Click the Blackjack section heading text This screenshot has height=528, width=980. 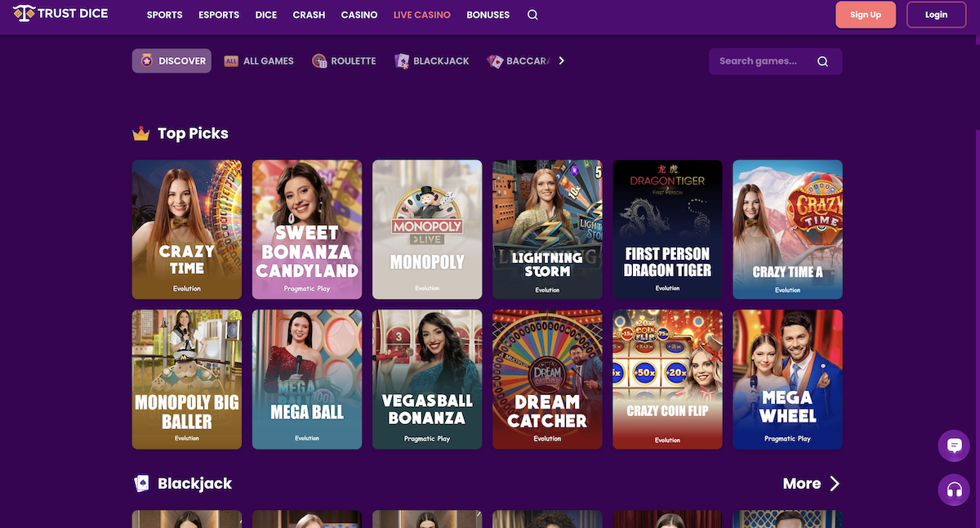[x=194, y=484]
